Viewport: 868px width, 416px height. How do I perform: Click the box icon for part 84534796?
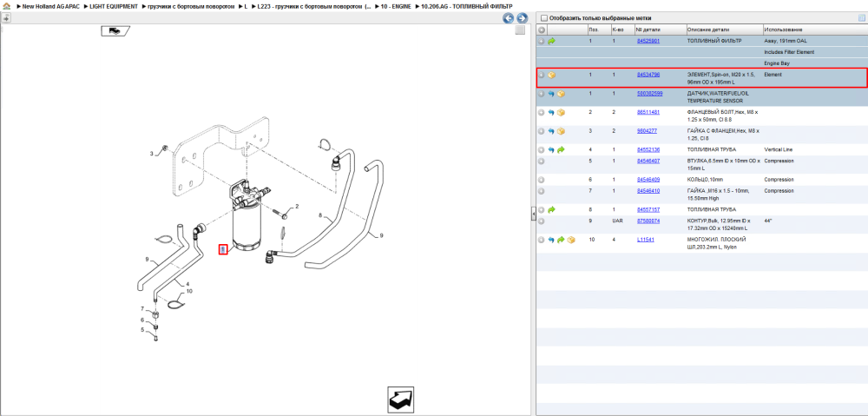(x=551, y=75)
